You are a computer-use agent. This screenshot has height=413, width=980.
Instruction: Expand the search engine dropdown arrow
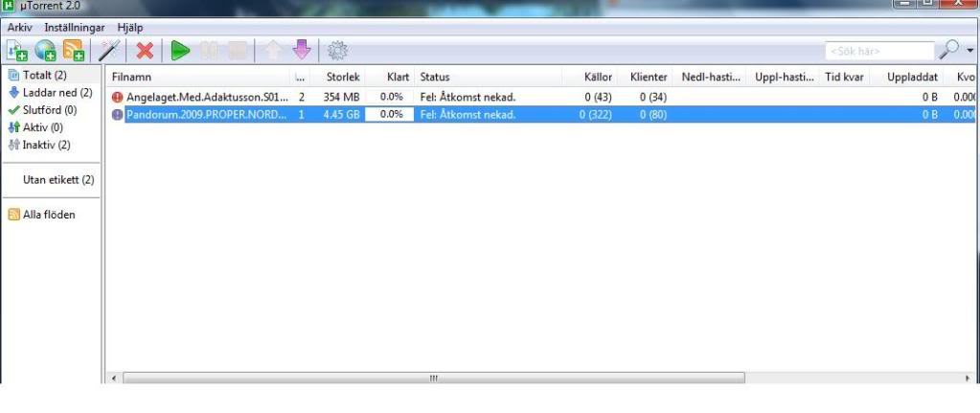970,51
